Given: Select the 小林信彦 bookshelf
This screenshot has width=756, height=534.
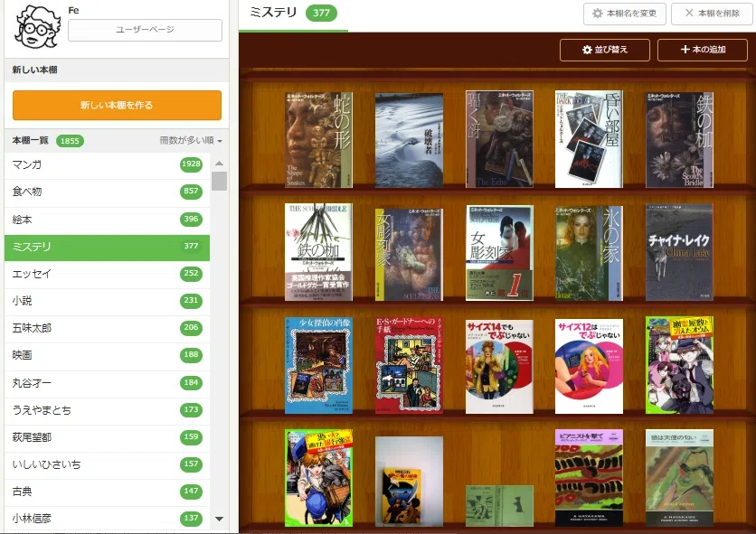Looking at the screenshot, I should 107,519.
